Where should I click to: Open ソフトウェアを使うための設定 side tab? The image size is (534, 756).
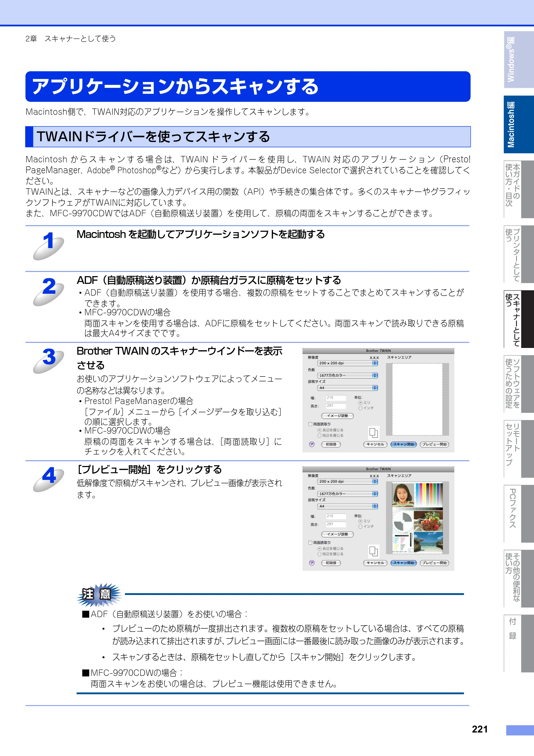click(519, 384)
